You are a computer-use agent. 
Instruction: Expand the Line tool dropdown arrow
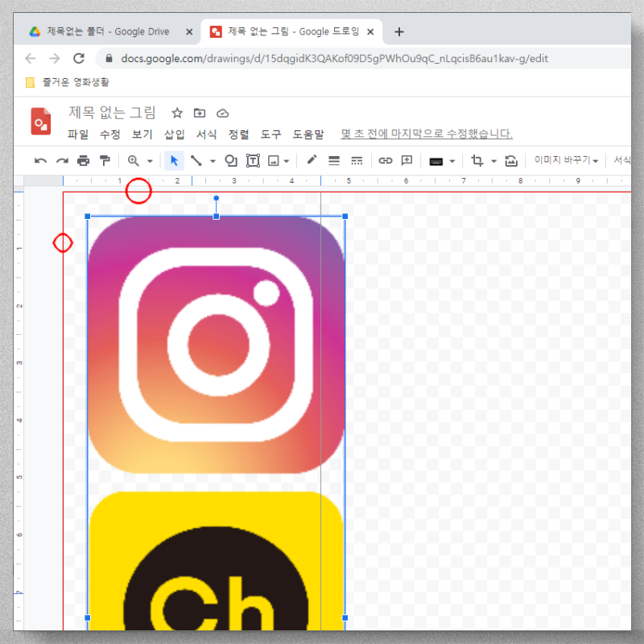[213, 161]
